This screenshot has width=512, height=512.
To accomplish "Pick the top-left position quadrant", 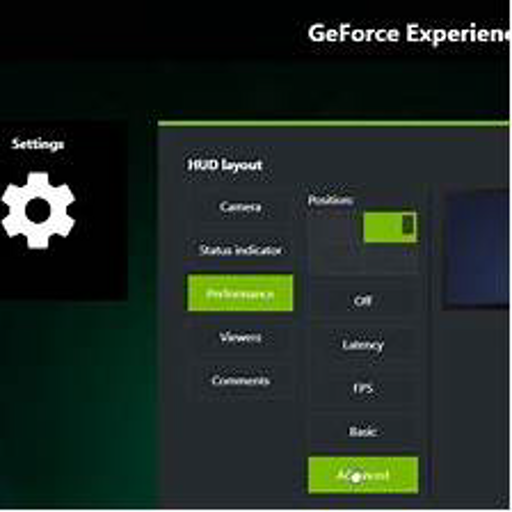I will [x=336, y=227].
